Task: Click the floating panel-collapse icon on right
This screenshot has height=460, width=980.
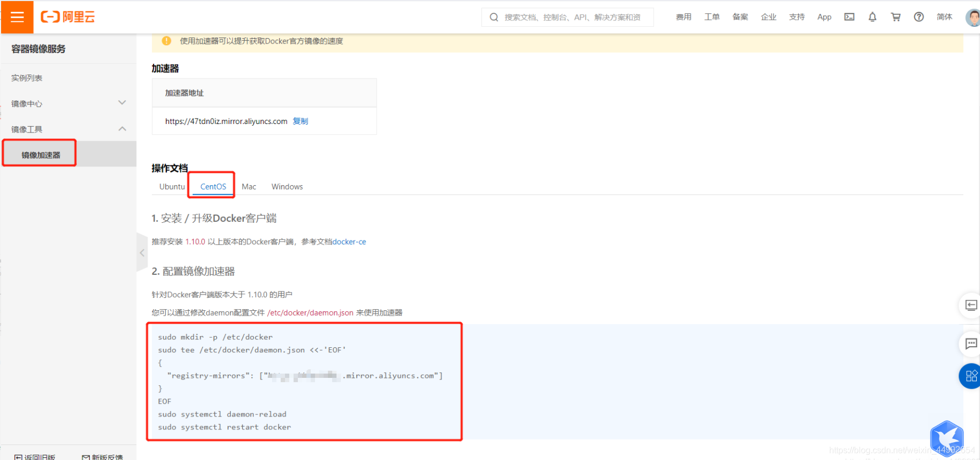Action: (970, 305)
